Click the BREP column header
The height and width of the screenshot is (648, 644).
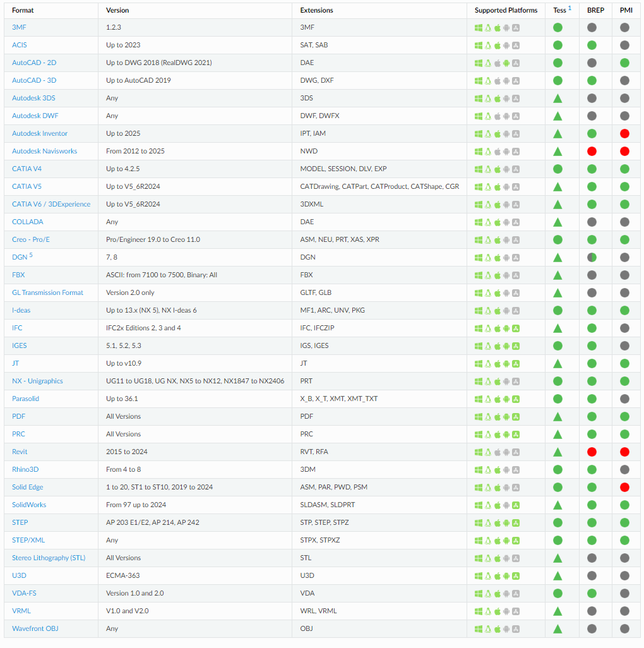click(595, 10)
